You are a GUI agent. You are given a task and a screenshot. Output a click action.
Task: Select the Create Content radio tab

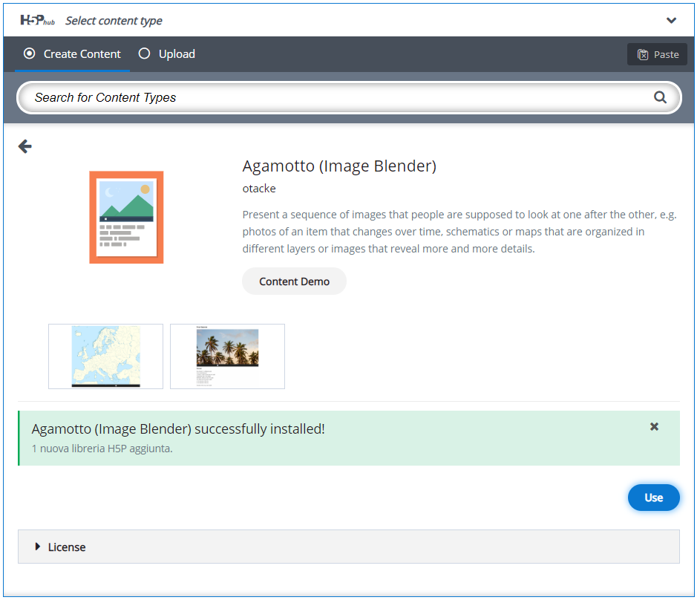click(72, 54)
